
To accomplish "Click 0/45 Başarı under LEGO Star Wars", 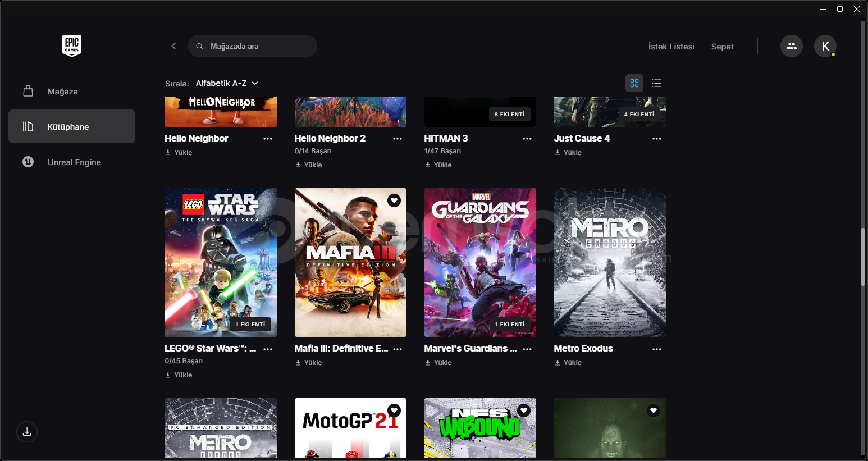I will [x=184, y=361].
